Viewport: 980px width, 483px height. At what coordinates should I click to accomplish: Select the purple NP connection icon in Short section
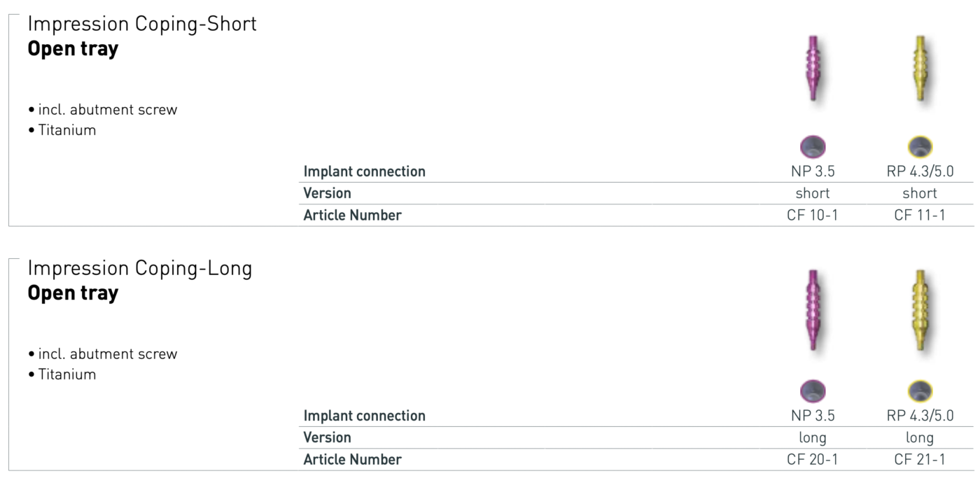pyautogui.click(x=812, y=146)
